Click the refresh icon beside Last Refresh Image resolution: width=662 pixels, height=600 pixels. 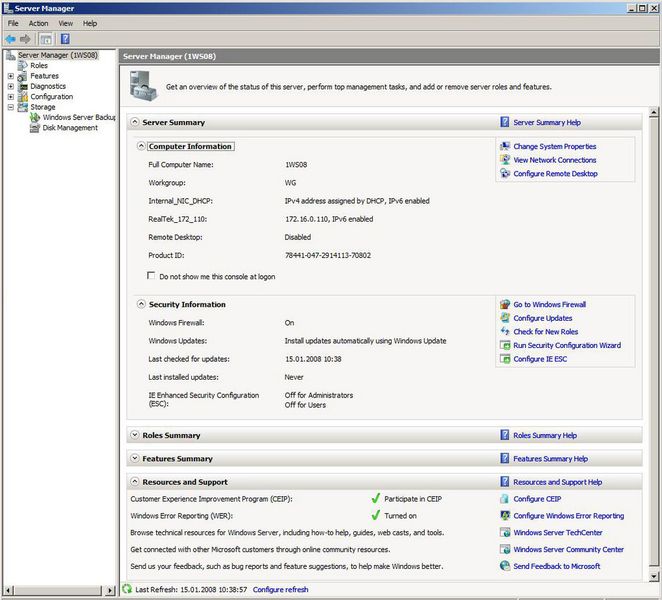point(127,589)
